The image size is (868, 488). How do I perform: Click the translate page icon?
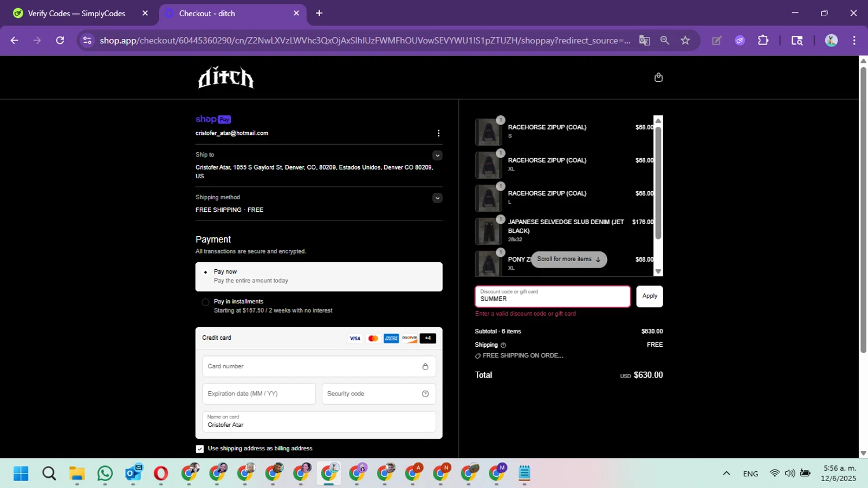pos(644,41)
